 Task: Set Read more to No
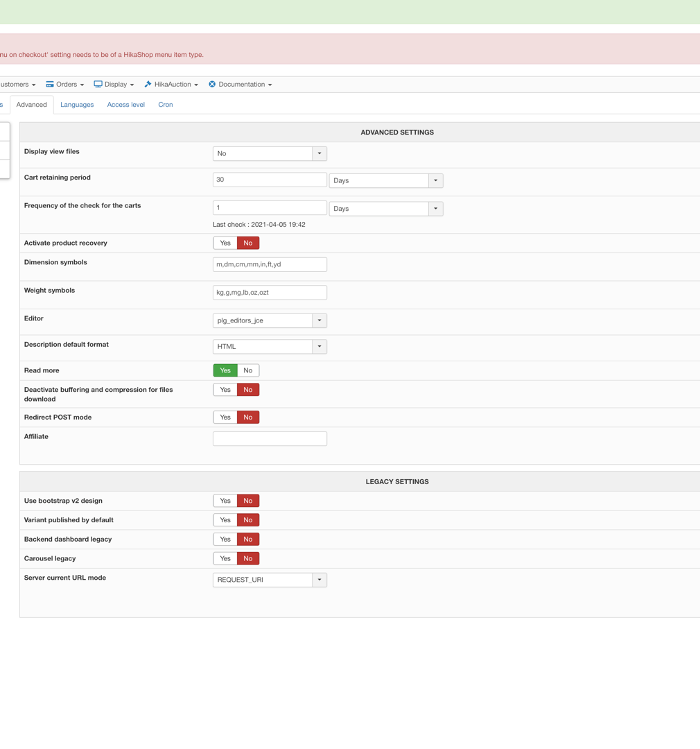point(248,370)
